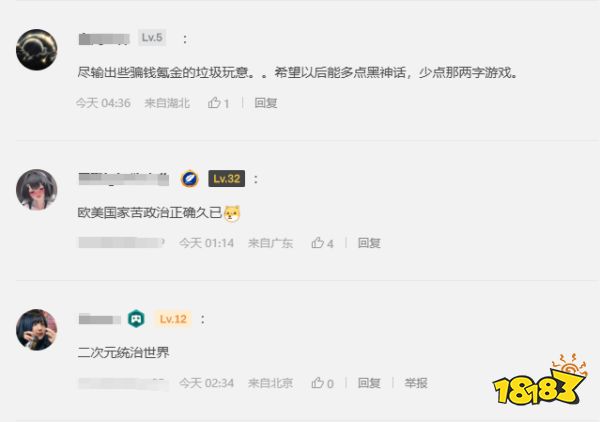Click the Lv.5 level badge
The height and width of the screenshot is (422, 600).
tap(152, 37)
